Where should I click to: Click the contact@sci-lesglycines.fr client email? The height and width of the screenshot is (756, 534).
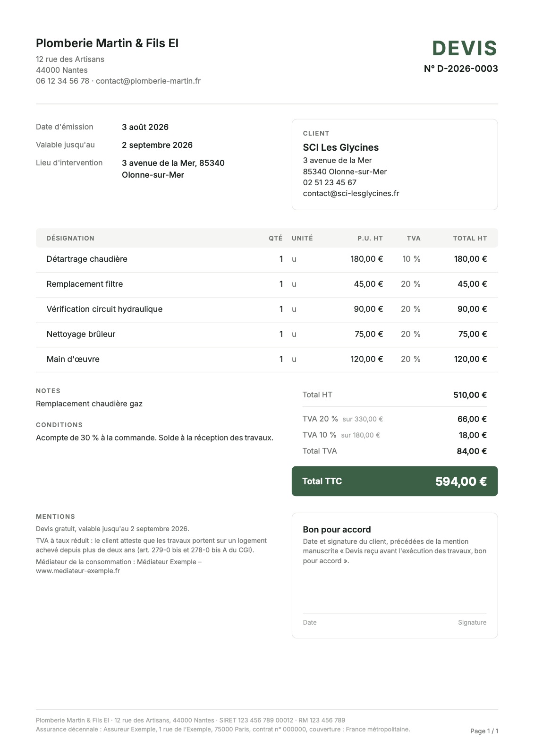tap(351, 193)
